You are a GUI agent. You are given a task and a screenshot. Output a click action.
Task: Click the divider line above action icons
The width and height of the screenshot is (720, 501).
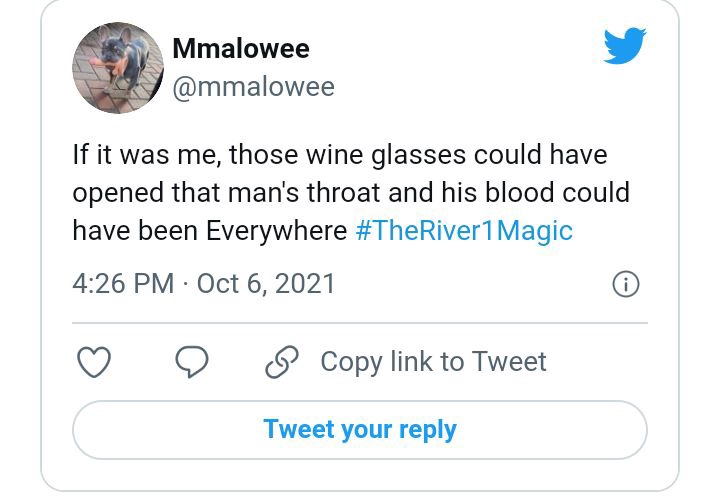click(x=360, y=323)
